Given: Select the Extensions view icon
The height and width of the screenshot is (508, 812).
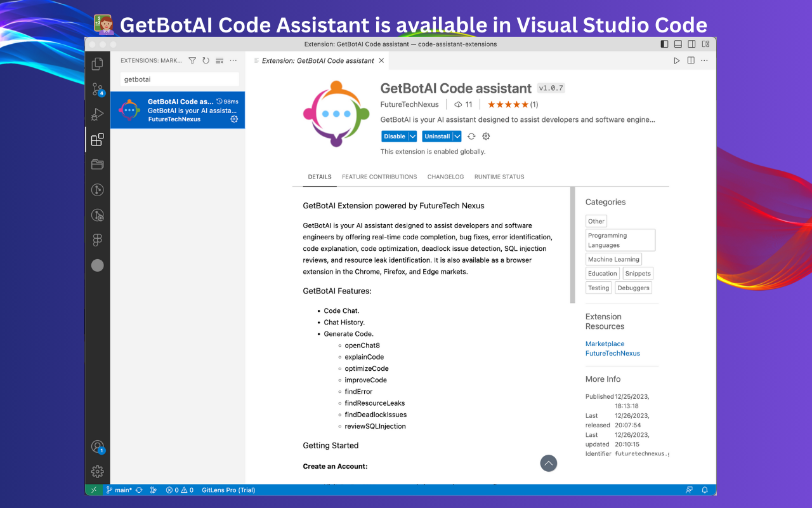Looking at the screenshot, I should 97,140.
